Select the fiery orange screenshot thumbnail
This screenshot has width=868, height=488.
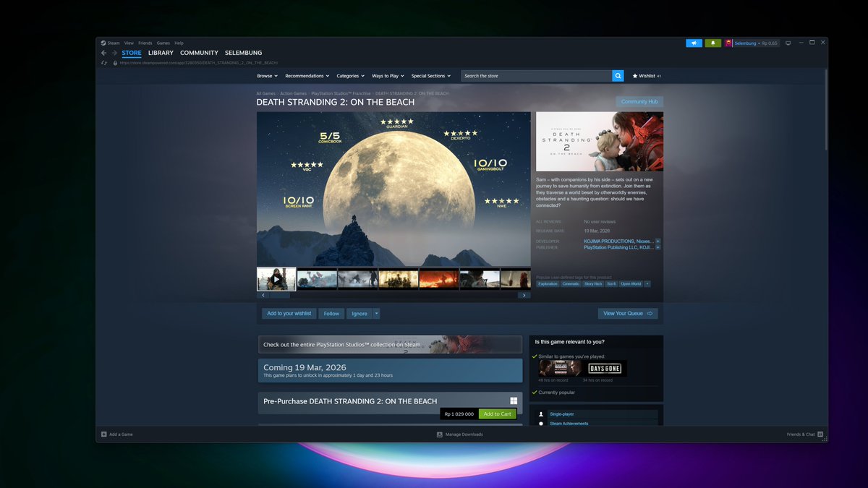pyautogui.click(x=439, y=279)
